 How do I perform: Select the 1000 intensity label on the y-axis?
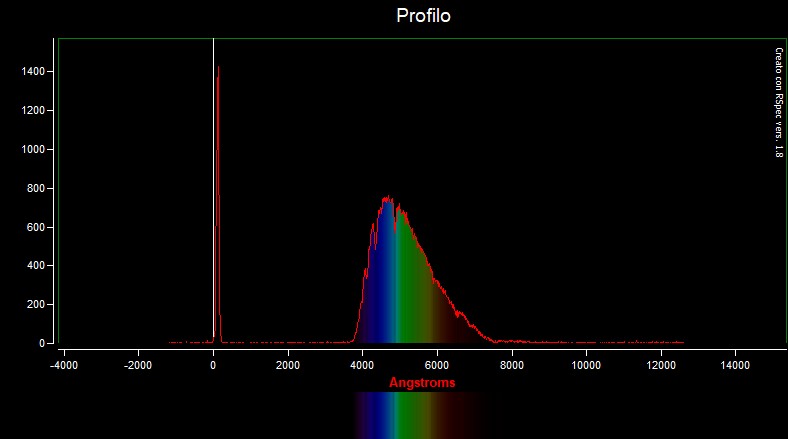pos(32,149)
